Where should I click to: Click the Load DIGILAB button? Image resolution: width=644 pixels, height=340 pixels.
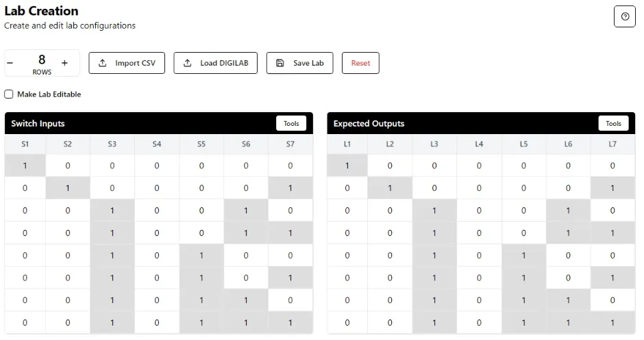tap(215, 63)
